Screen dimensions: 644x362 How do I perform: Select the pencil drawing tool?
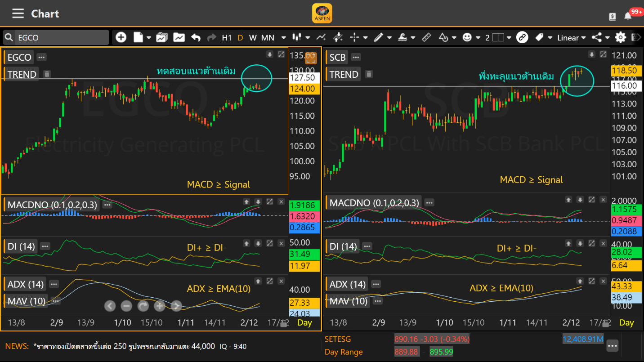click(379, 37)
